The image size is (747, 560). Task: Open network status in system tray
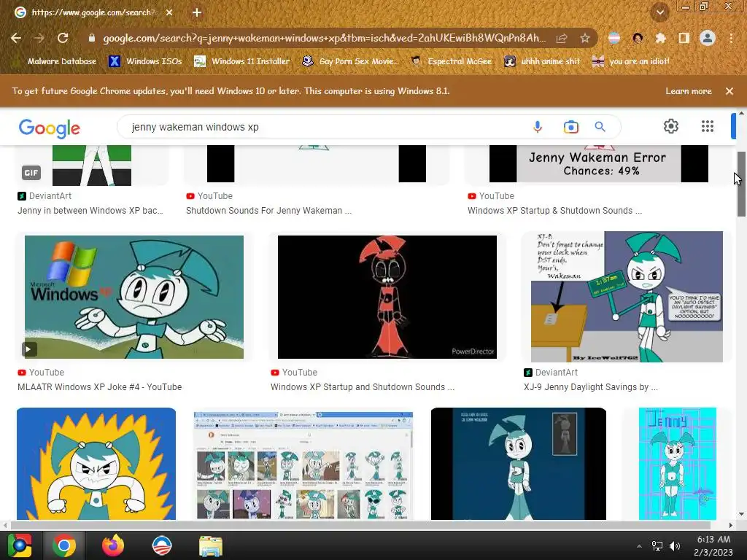(657, 546)
